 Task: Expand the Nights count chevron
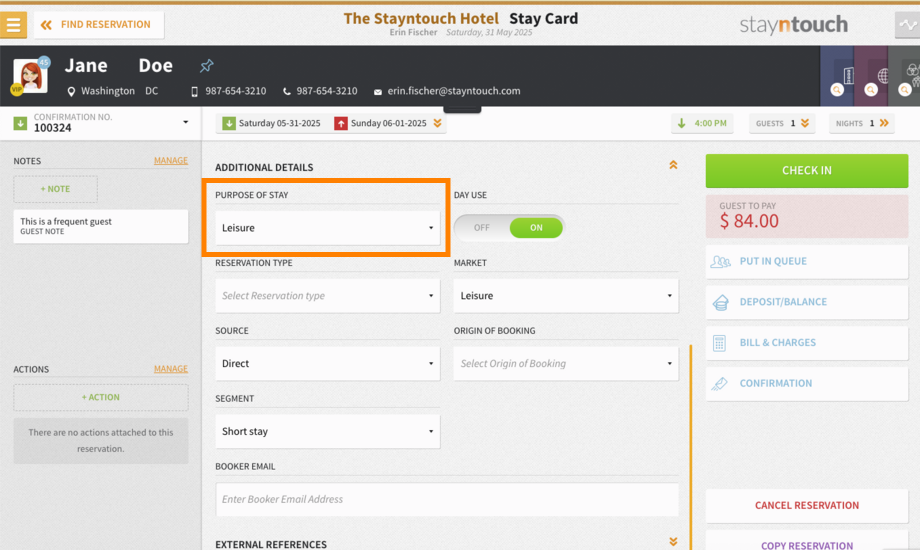click(x=884, y=123)
